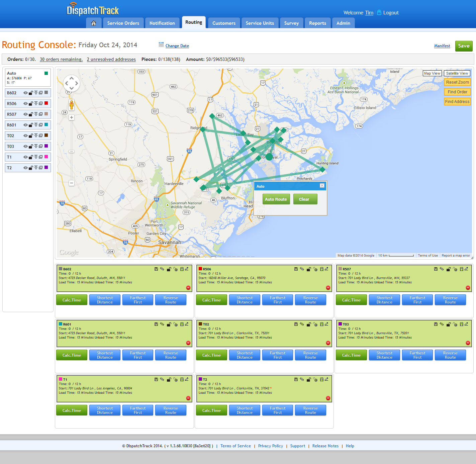Click the clock lock icon on the R601 card
This screenshot has width=476, height=464.
176,324
